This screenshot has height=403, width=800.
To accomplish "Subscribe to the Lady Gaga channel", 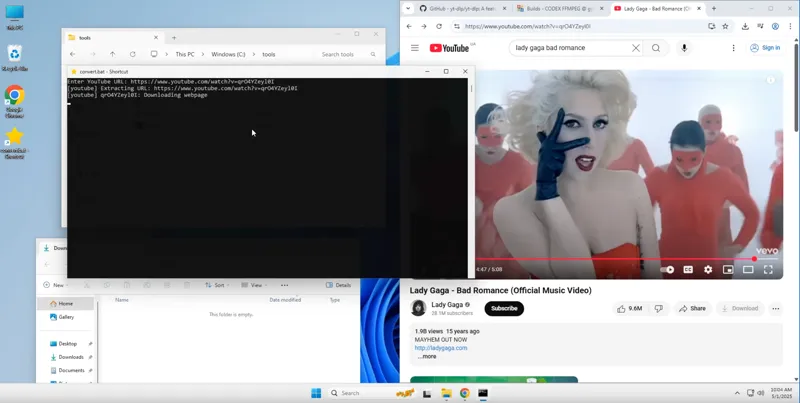I will tap(504, 309).
